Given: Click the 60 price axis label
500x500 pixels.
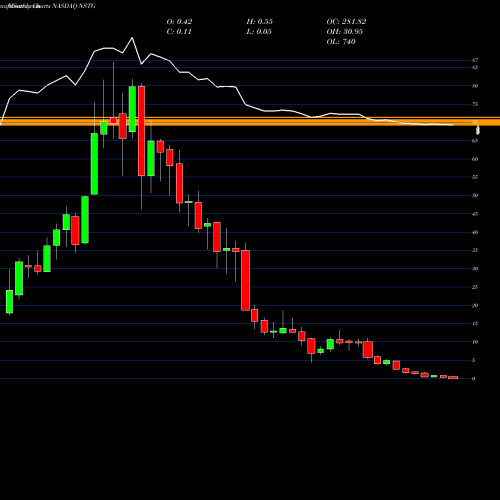Looking at the screenshot, I should (x=475, y=159).
